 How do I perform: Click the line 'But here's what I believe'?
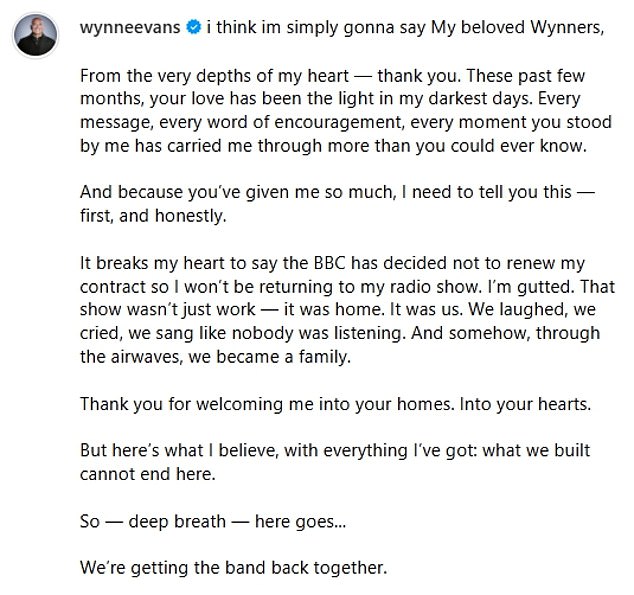click(x=335, y=450)
